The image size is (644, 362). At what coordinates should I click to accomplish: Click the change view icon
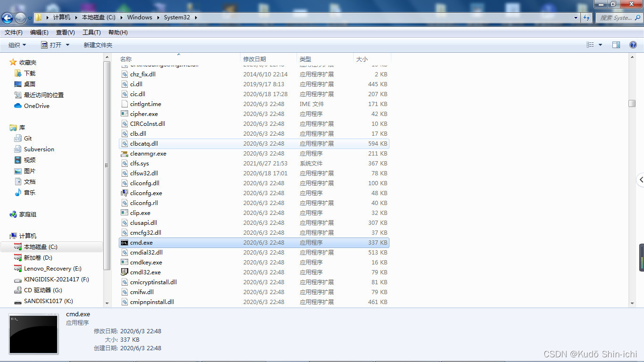pyautogui.click(x=590, y=45)
